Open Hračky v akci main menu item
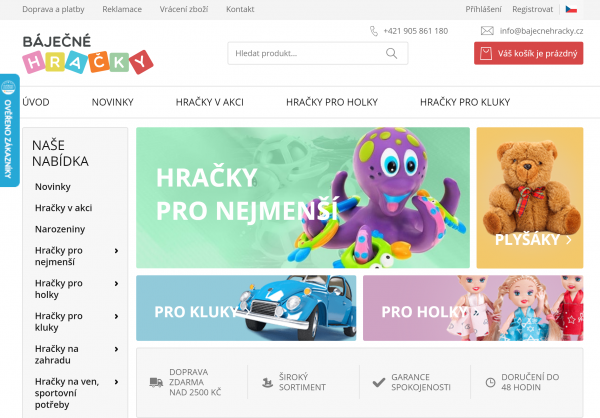 click(210, 102)
